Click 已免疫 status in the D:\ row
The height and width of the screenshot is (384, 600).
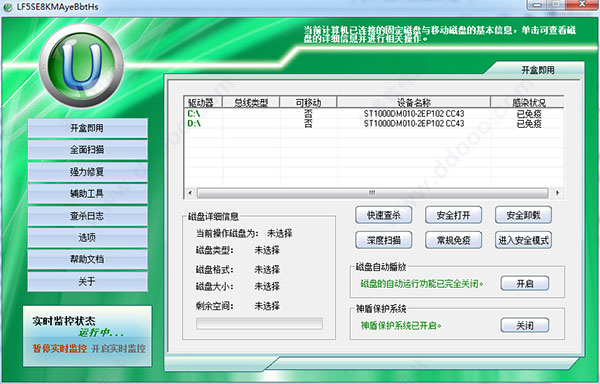pos(529,124)
